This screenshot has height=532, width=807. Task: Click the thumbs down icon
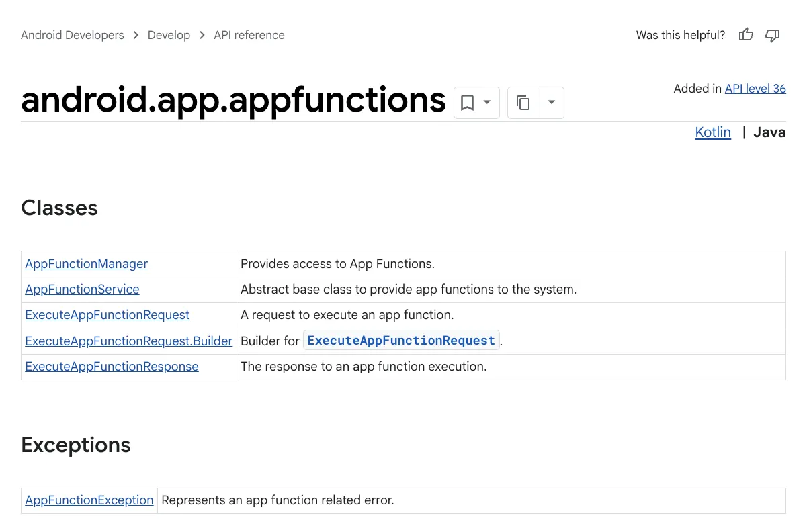pyautogui.click(x=773, y=35)
